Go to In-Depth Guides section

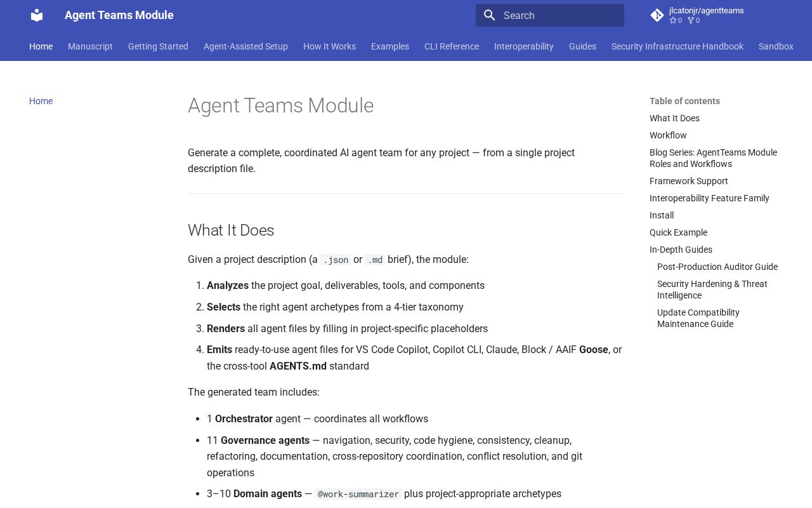pos(681,250)
